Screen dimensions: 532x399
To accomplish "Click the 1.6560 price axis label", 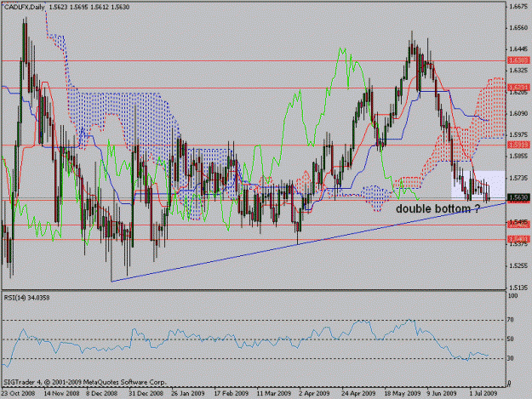I will [518, 28].
